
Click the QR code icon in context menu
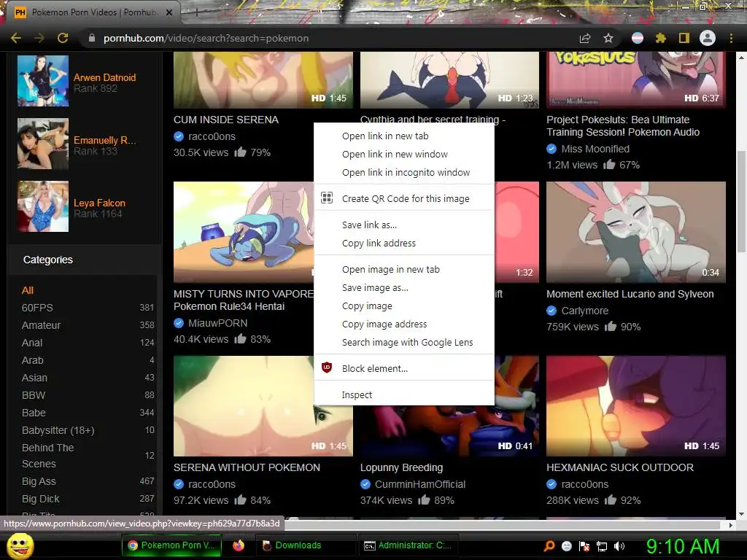click(x=327, y=198)
